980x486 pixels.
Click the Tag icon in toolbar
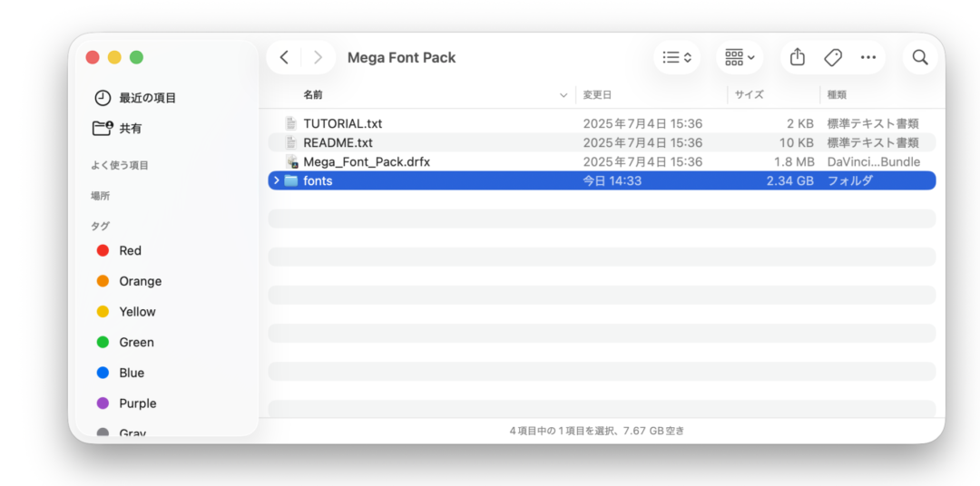pyautogui.click(x=832, y=57)
